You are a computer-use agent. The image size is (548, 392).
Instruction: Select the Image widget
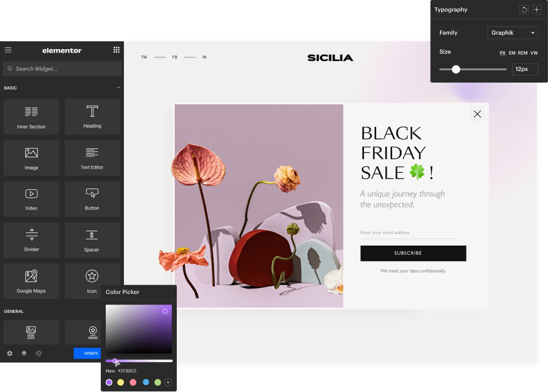coord(31,157)
